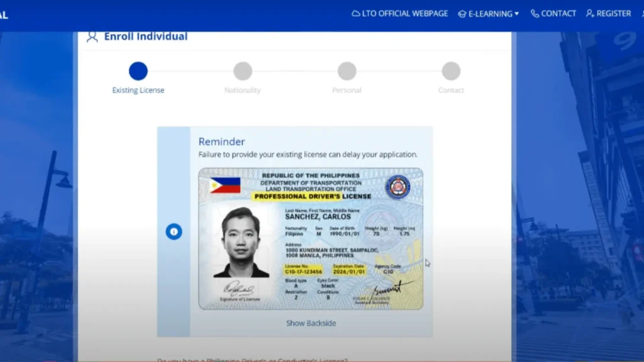
Task: Click the graduation cap icon next to E-LEARNING
Action: [x=461, y=13]
